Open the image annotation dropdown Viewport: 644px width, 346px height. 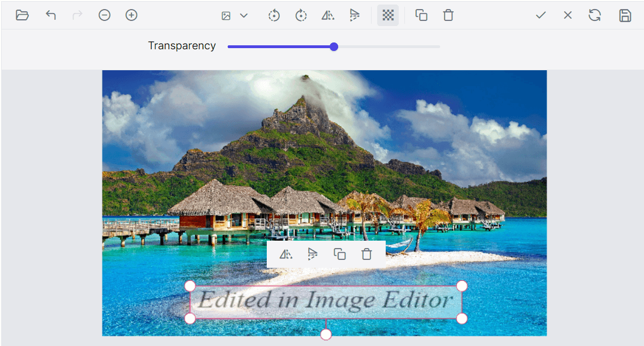coord(234,15)
